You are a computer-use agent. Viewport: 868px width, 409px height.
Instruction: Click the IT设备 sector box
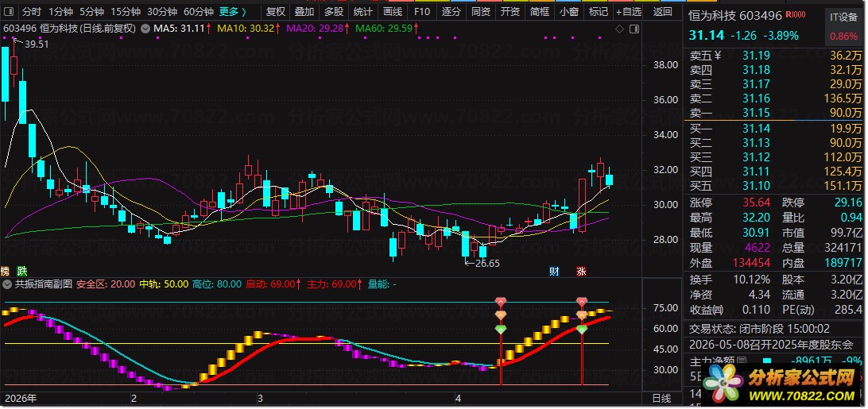click(843, 16)
